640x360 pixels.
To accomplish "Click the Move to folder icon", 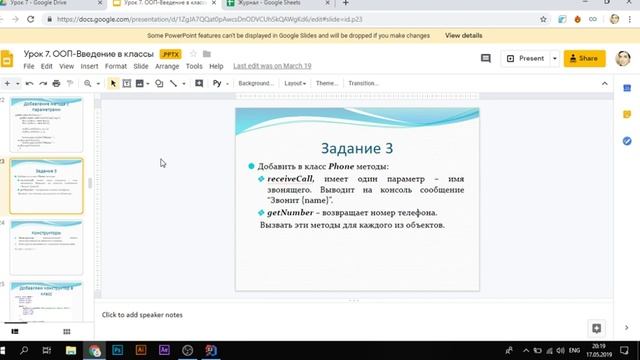I will click(x=207, y=54).
